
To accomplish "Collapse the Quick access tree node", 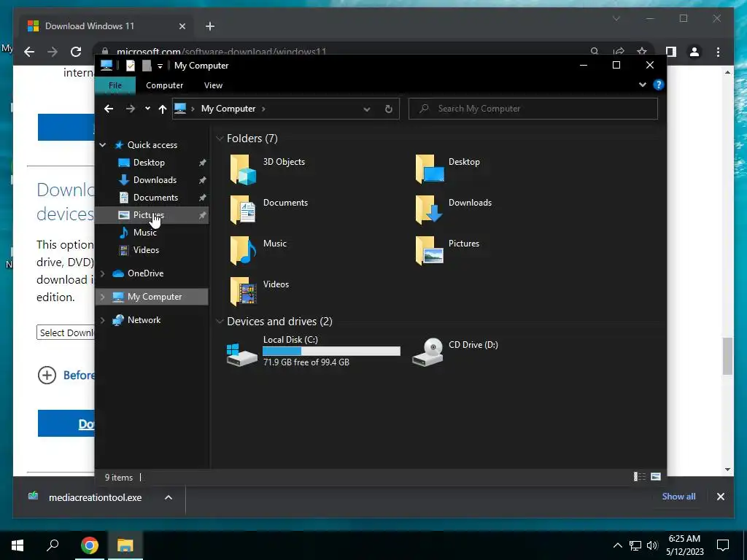I will pos(102,145).
